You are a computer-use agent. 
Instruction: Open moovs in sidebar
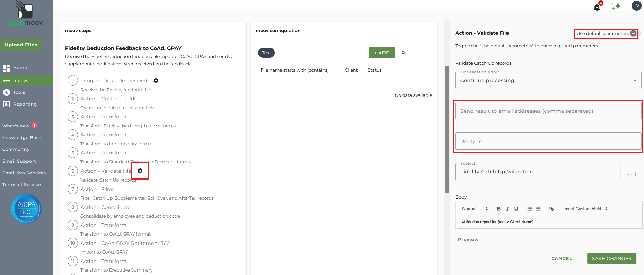click(26, 81)
